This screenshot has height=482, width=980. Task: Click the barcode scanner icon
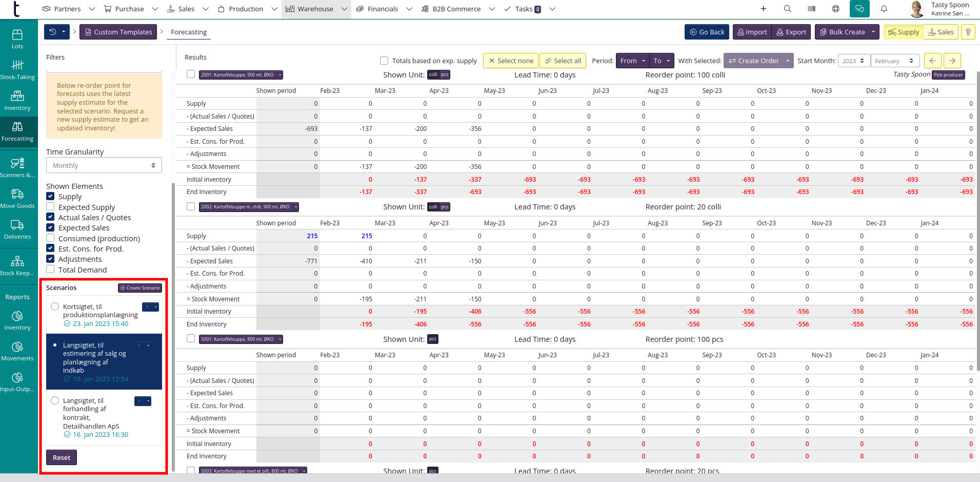[811, 9]
